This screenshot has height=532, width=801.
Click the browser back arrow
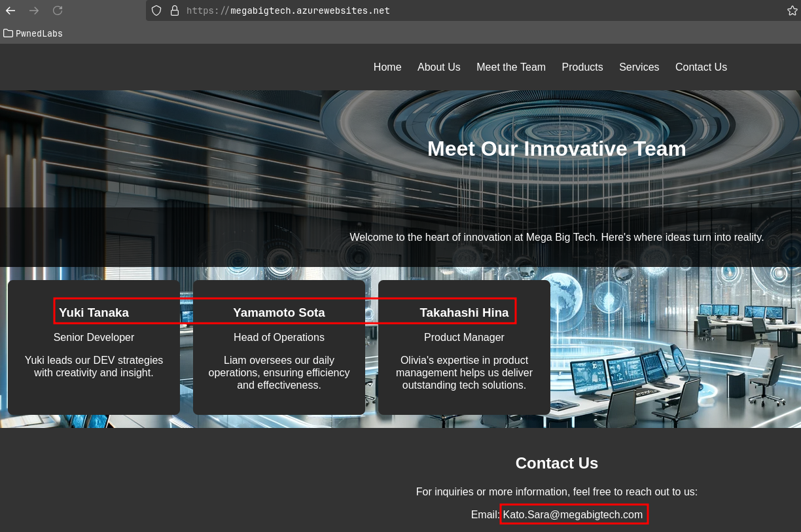(10, 10)
